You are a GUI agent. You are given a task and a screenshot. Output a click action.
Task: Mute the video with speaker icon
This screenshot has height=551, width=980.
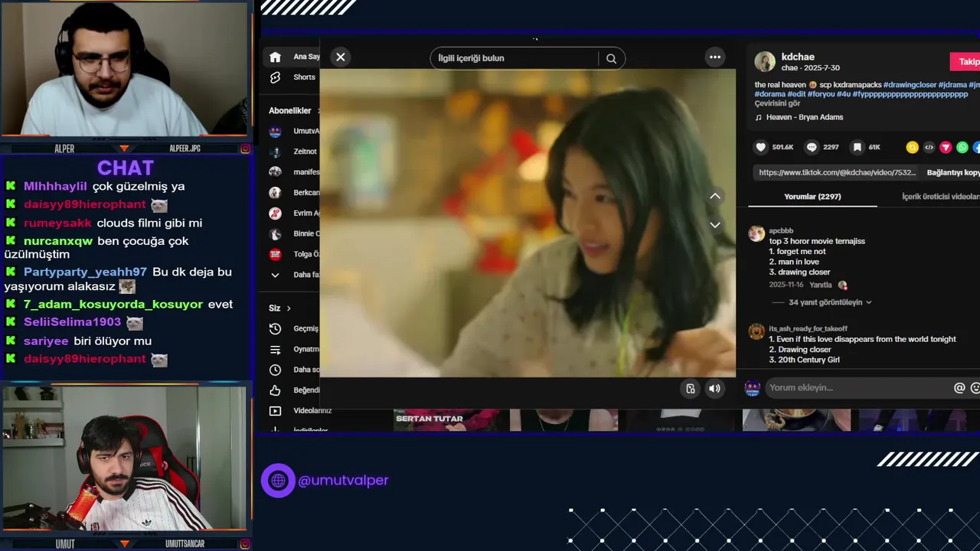click(714, 389)
